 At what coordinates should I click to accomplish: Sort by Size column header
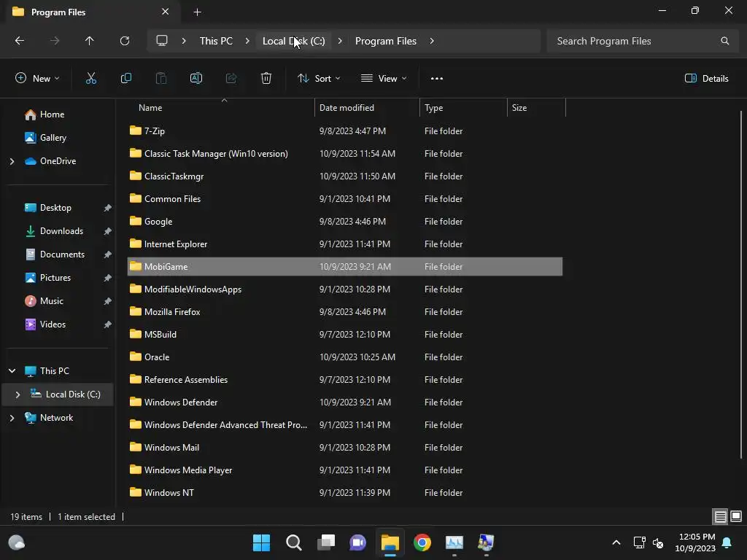point(536,108)
